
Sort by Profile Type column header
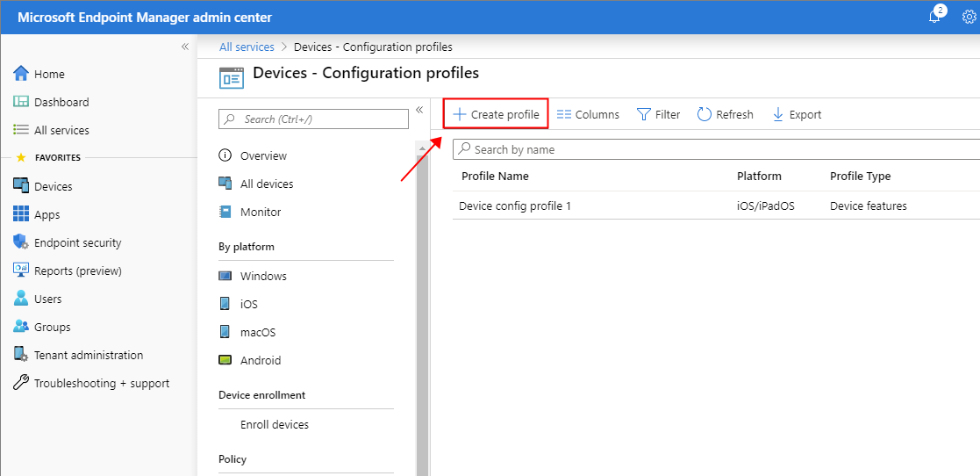(860, 177)
